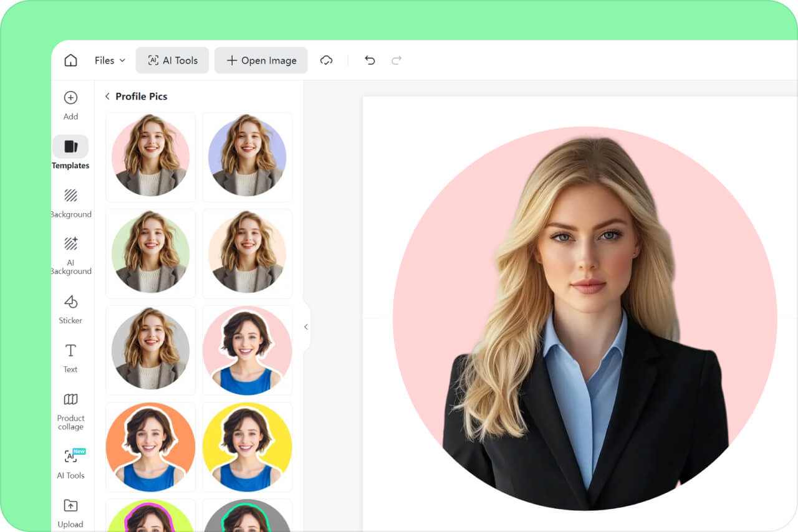Choose the orange outlined cutout template

pos(150,447)
